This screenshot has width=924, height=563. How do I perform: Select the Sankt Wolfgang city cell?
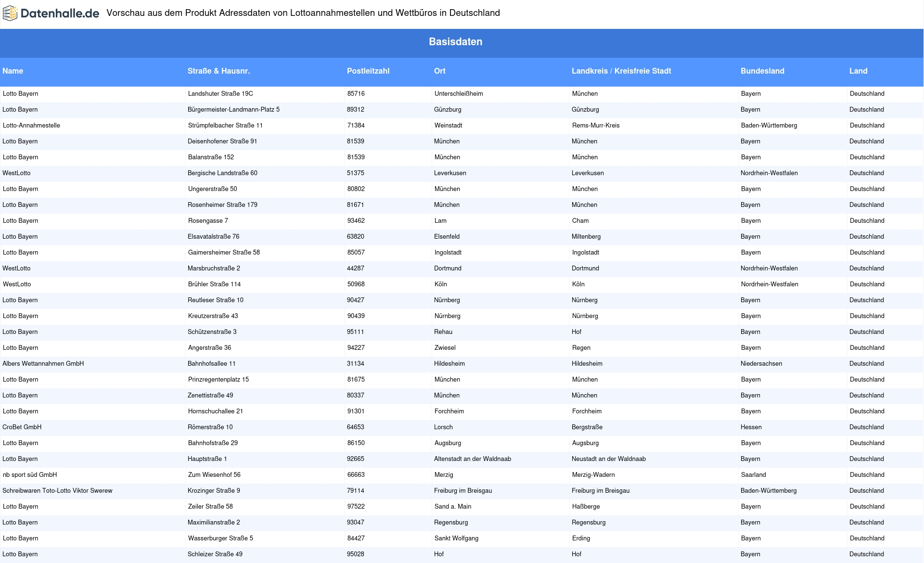click(457, 538)
